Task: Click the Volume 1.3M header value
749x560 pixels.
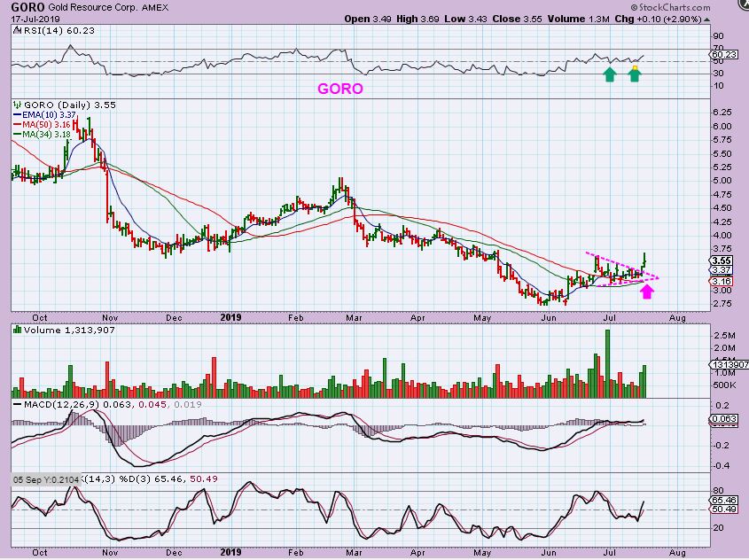Action: pyautogui.click(x=579, y=19)
